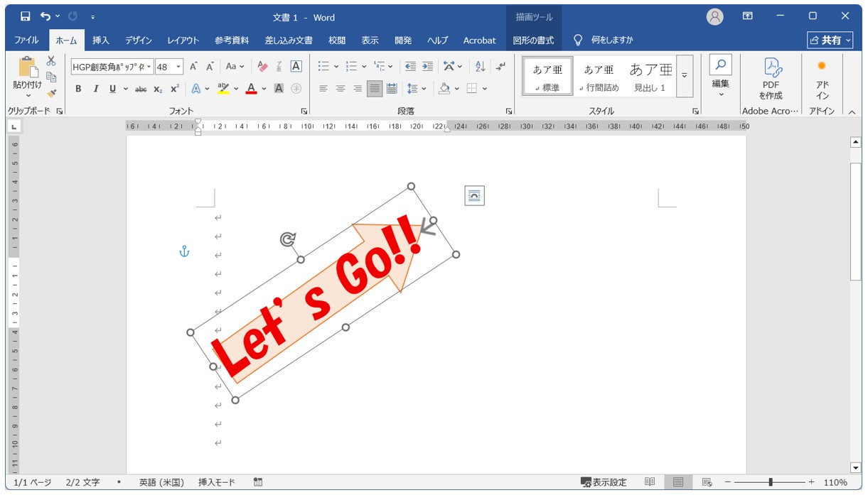The height and width of the screenshot is (495, 868).
Task: Open the Layout Options icon beside the shape
Action: pos(474,195)
